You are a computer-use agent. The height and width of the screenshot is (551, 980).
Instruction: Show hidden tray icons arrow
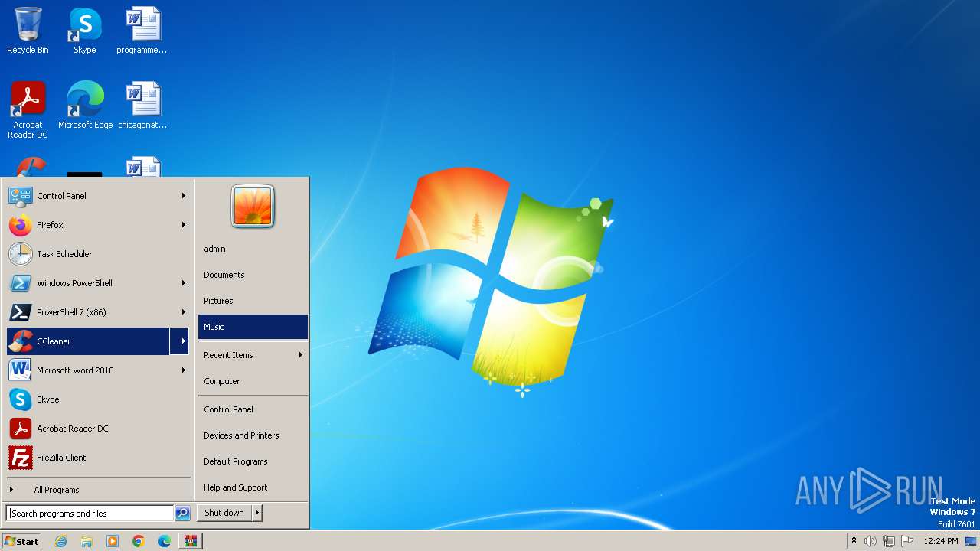pos(854,540)
